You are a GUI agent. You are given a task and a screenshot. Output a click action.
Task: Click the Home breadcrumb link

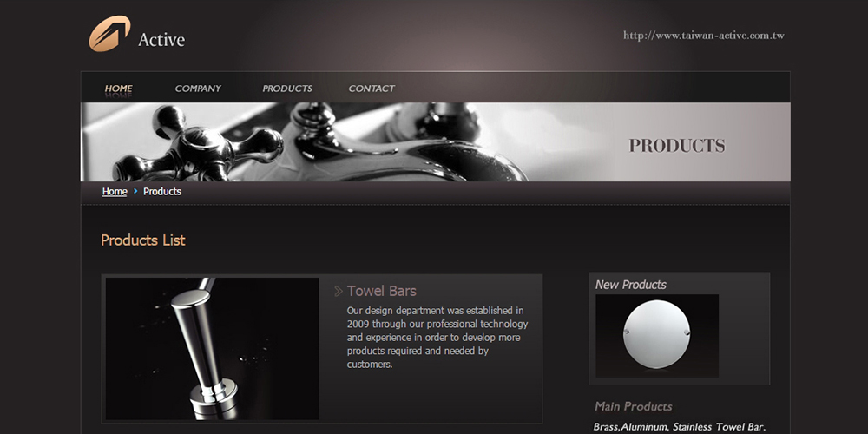point(115,192)
